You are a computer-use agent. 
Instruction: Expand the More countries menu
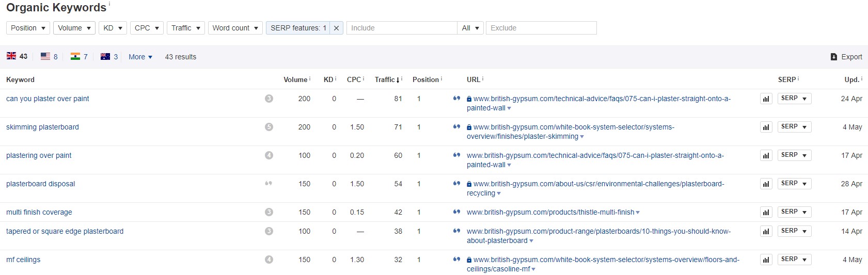140,57
